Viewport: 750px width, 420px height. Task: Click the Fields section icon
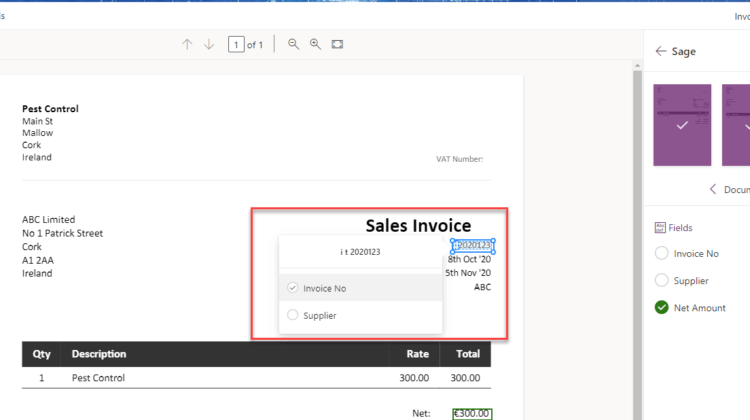pyautogui.click(x=660, y=228)
